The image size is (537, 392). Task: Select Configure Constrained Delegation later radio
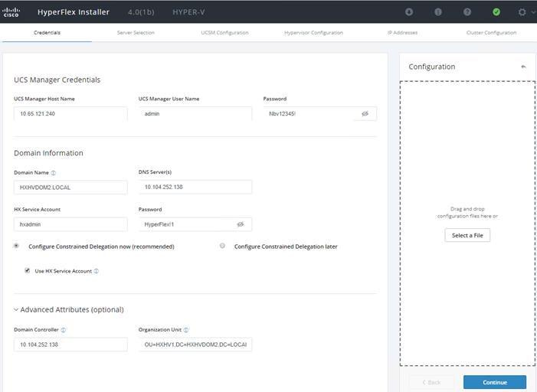[222, 246]
